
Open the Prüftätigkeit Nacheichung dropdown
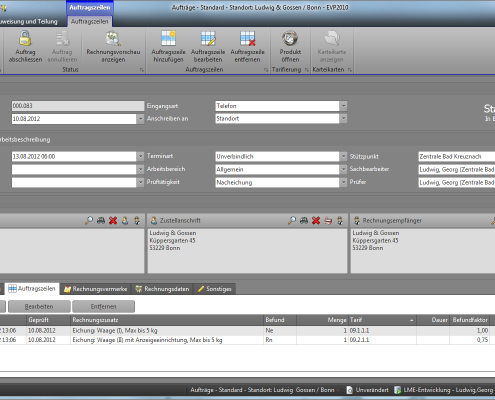click(343, 182)
